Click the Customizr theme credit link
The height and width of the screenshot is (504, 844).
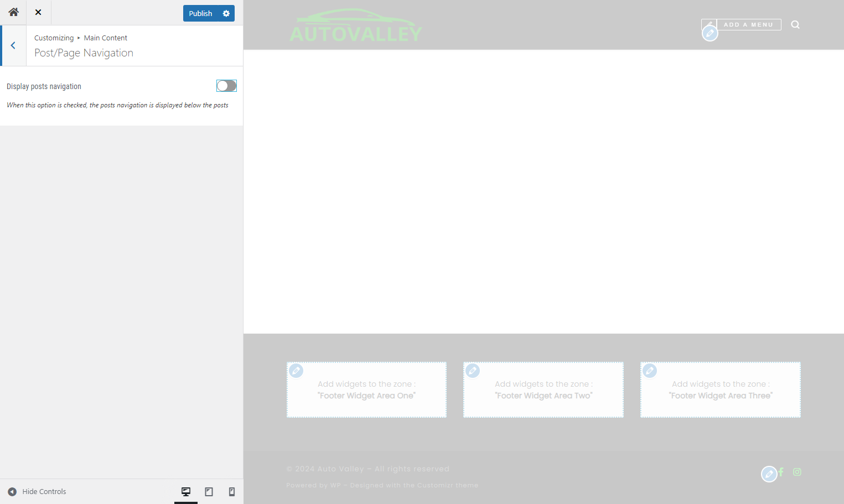(x=448, y=485)
